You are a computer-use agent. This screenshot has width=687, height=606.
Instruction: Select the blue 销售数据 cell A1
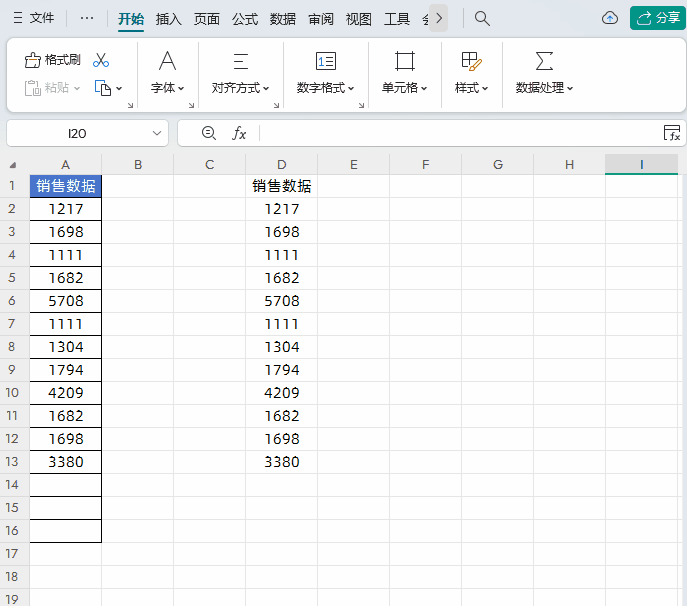[x=66, y=186]
